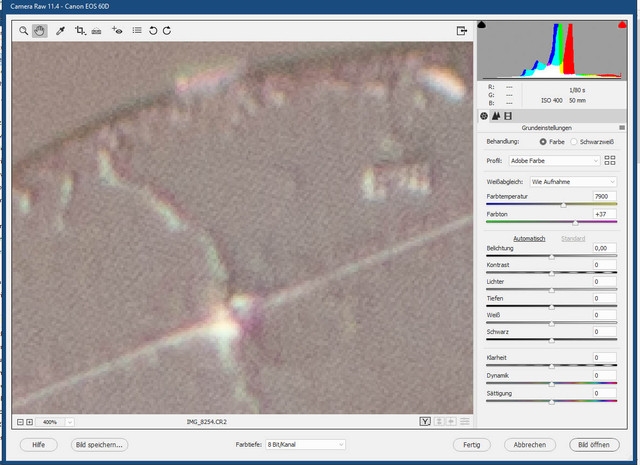Click the Bild öffnen button
The image size is (640, 465).
(x=593, y=444)
